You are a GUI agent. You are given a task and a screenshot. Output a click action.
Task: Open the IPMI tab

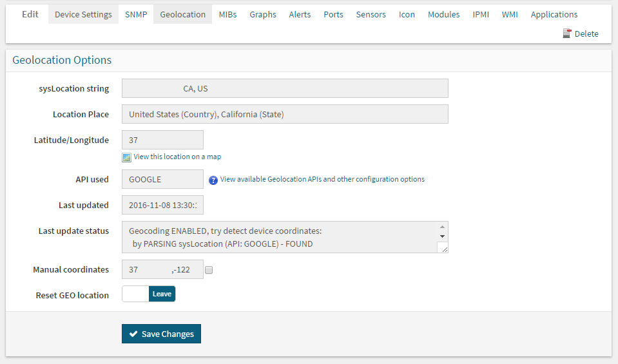(x=481, y=14)
